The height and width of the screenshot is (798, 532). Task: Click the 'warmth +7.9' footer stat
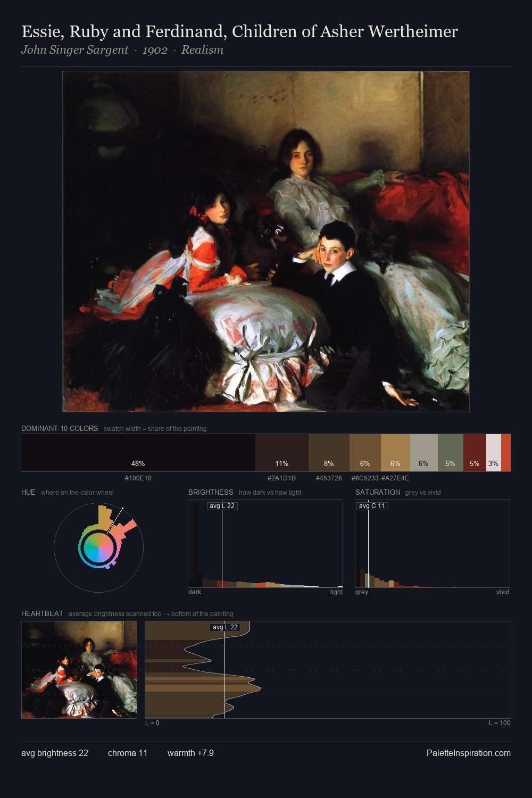[x=190, y=753]
